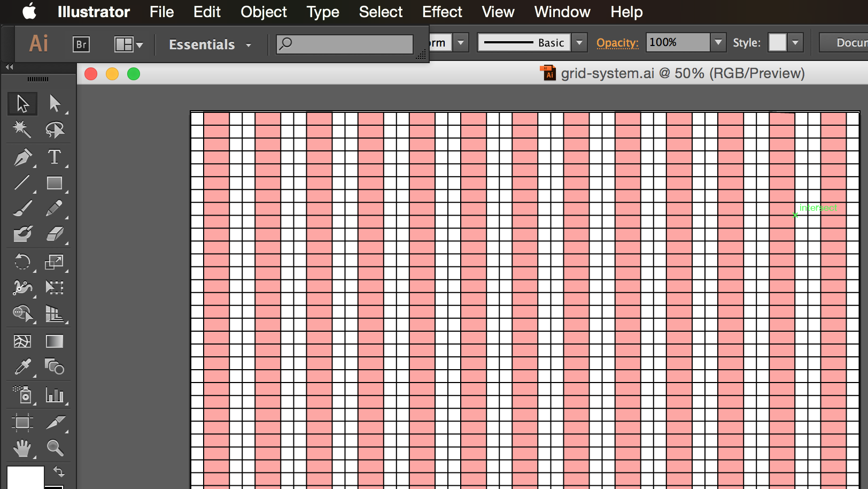Select the Selection tool

click(22, 104)
